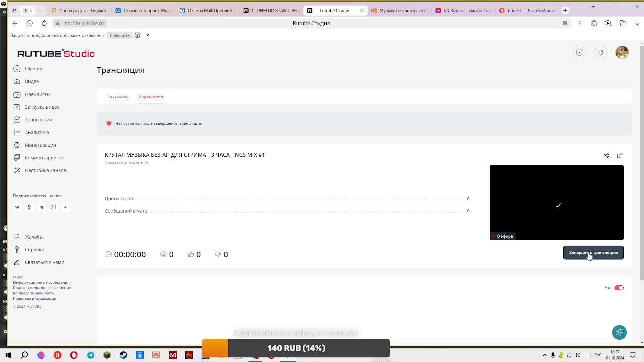The height and width of the screenshot is (362, 644).
Task: Open the user avatar menu
Action: coord(622,53)
